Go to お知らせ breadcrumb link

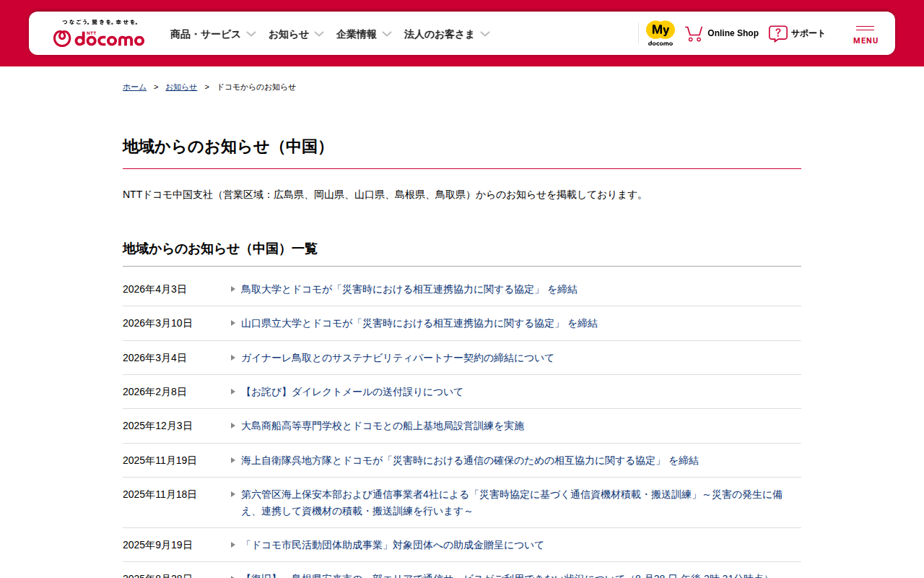pos(181,87)
